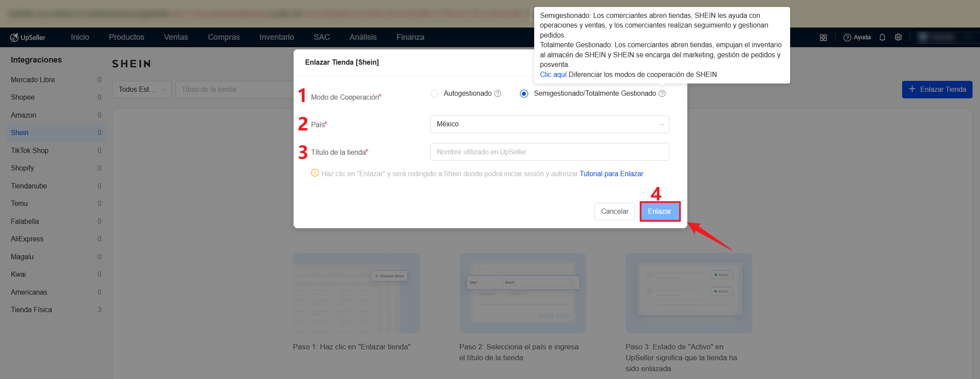Open the Todos Est... status dropdown

point(142,90)
